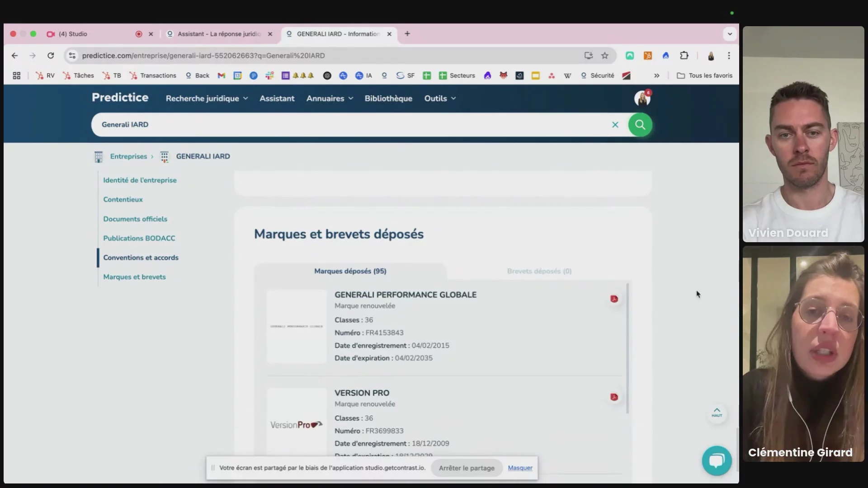Jump to top with HAUT button
Viewport: 868px width, 488px height.
click(x=717, y=413)
